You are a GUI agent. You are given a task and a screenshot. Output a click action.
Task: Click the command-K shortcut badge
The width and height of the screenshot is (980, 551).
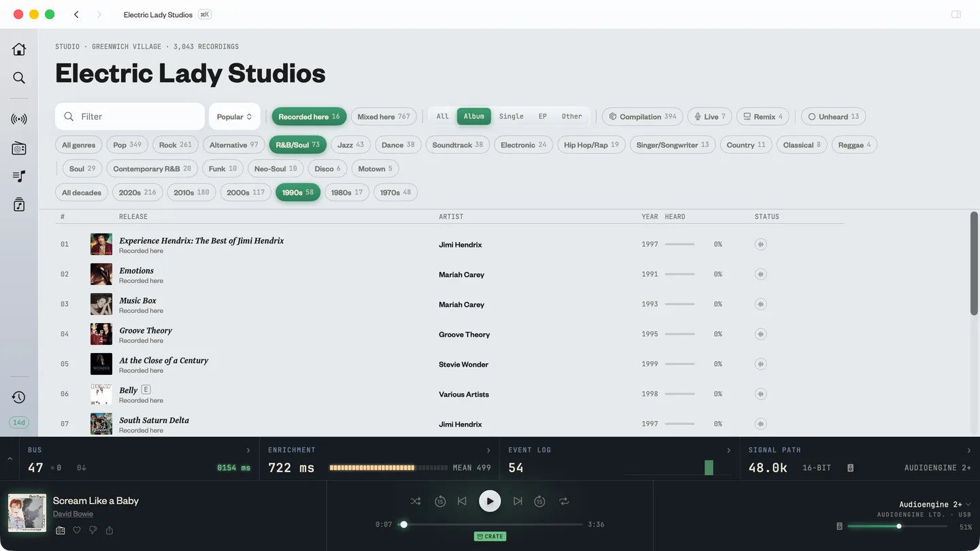[204, 14]
